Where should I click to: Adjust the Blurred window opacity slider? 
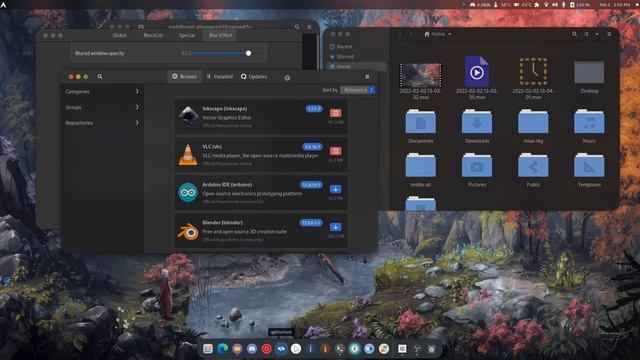click(x=249, y=53)
